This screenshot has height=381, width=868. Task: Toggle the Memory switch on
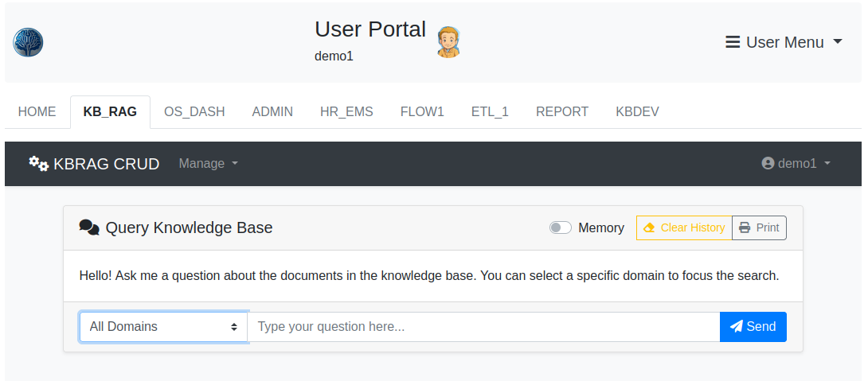[561, 227]
